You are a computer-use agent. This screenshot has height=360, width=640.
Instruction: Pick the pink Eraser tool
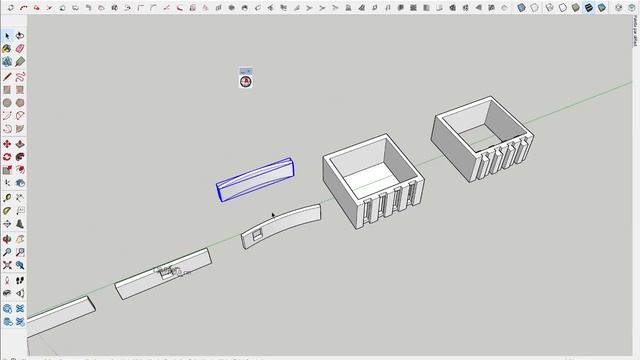(x=20, y=49)
